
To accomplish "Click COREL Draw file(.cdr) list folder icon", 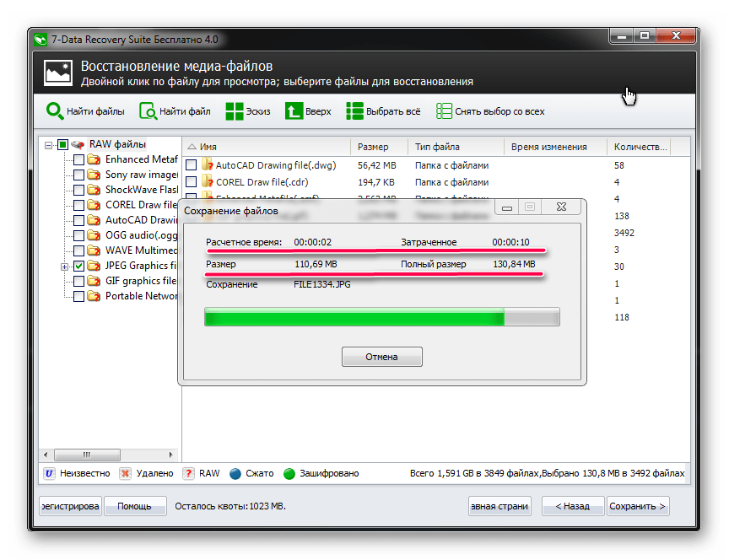I will pos(208,181).
